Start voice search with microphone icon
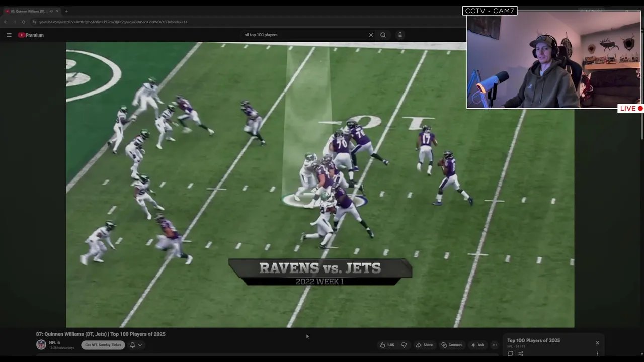Viewport: 644px width, 362px height. pos(400,35)
